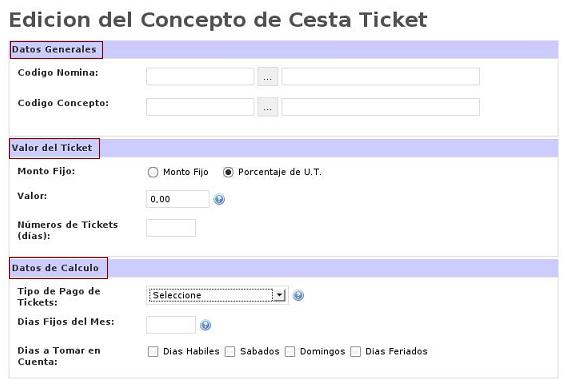Open help icon beside Dias Fijos del Mes
Screen dimensions: 567x387
(205, 325)
